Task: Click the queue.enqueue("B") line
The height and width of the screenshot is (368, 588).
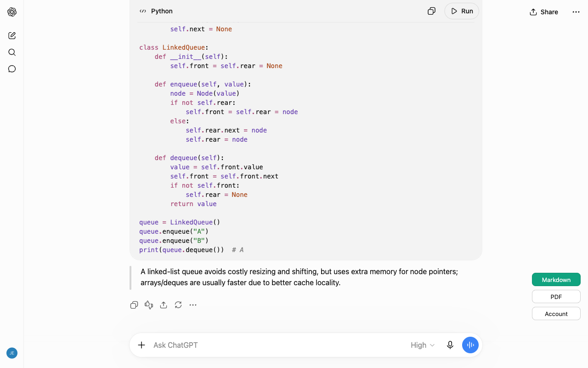Action: [x=174, y=241]
